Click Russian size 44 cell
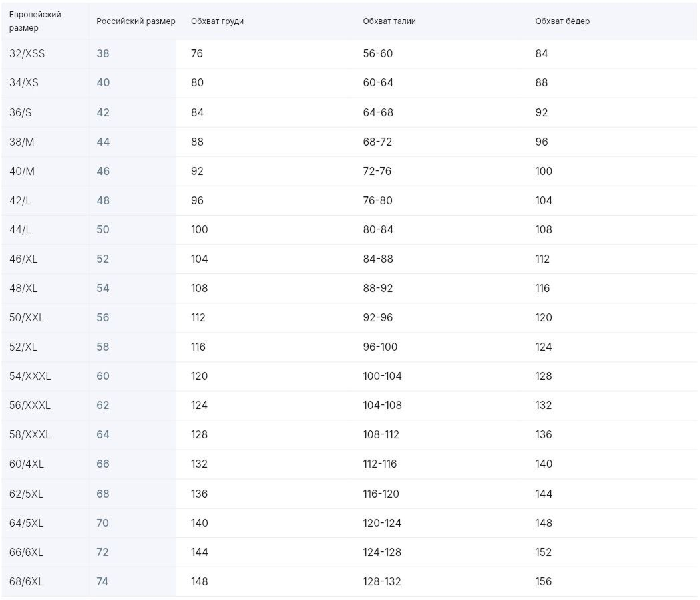Screen dimensions: 700x600 click(103, 142)
